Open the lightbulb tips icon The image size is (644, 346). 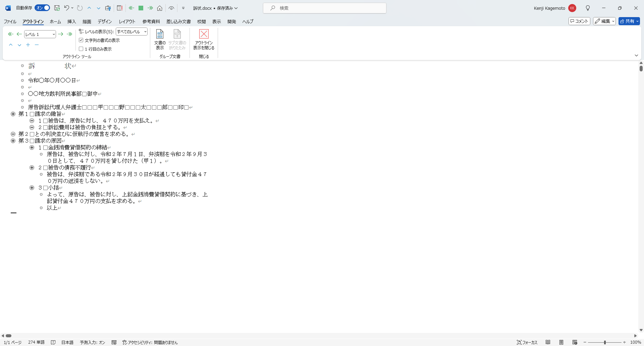tap(588, 8)
